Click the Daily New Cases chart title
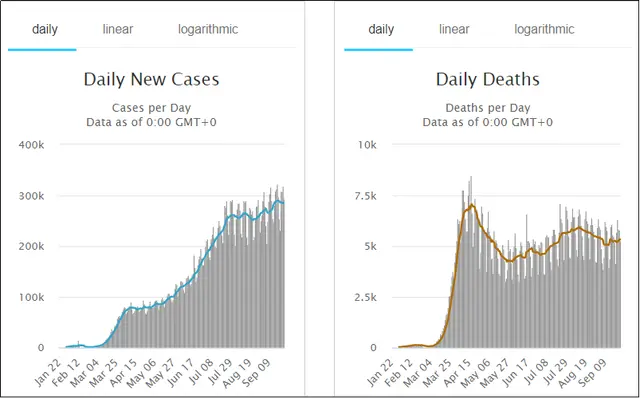Image resolution: width=640 pixels, height=399 pixels. (x=151, y=79)
